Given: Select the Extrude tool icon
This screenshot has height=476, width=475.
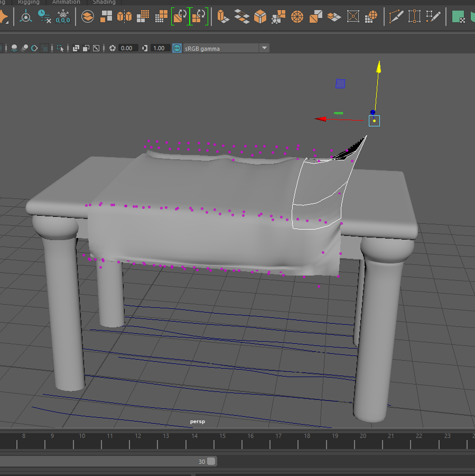Looking at the screenshot, I should tap(223, 16).
